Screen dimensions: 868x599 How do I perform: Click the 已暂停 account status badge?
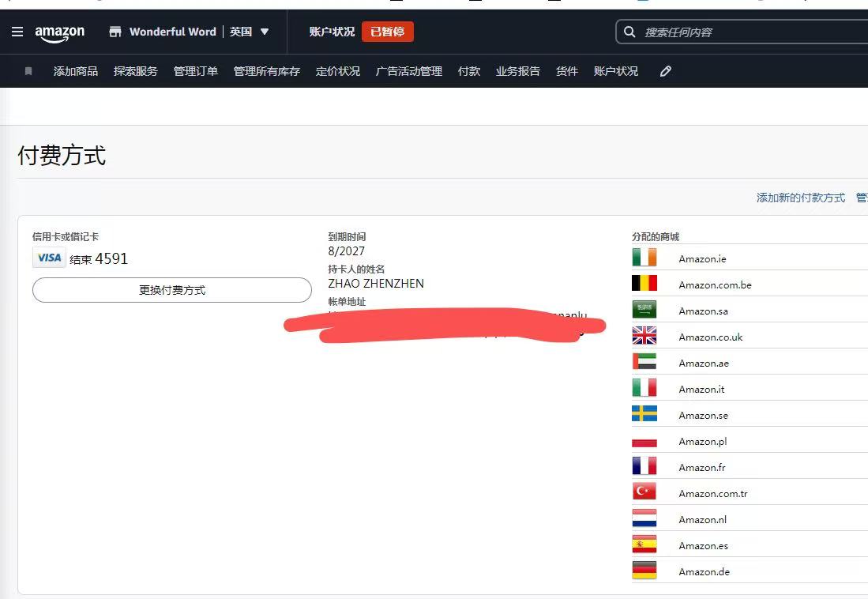pyautogui.click(x=388, y=32)
